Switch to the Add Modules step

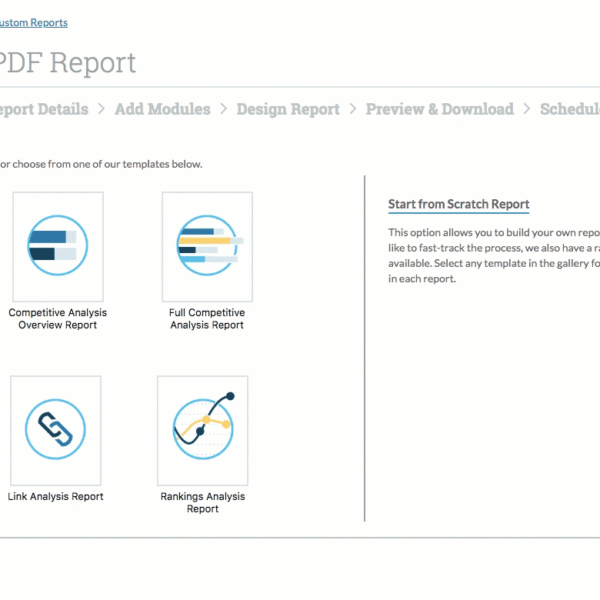pyautogui.click(x=162, y=109)
